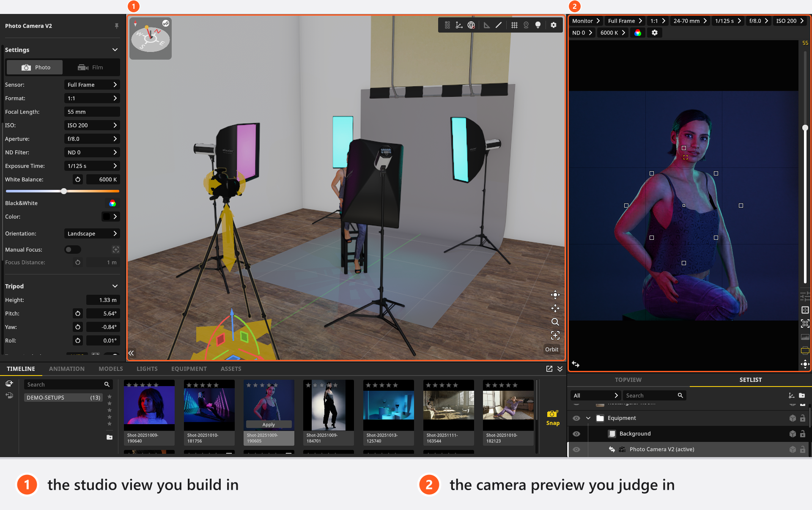Screen dimensions: 812x510
Task: Select the DEMO-SETUPS collection
Action: [x=63, y=398]
